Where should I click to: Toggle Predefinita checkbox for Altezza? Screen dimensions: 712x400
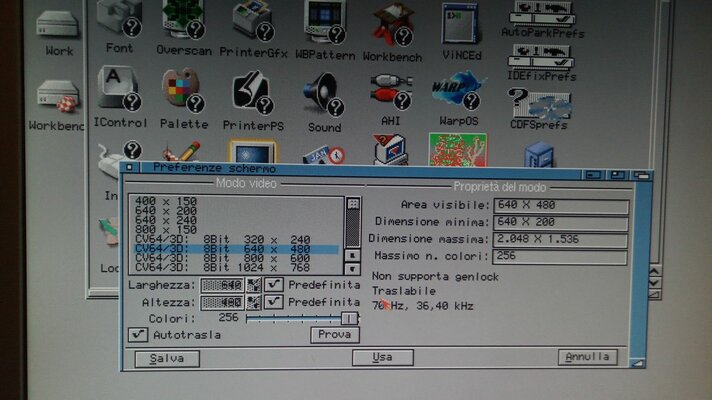(275, 301)
